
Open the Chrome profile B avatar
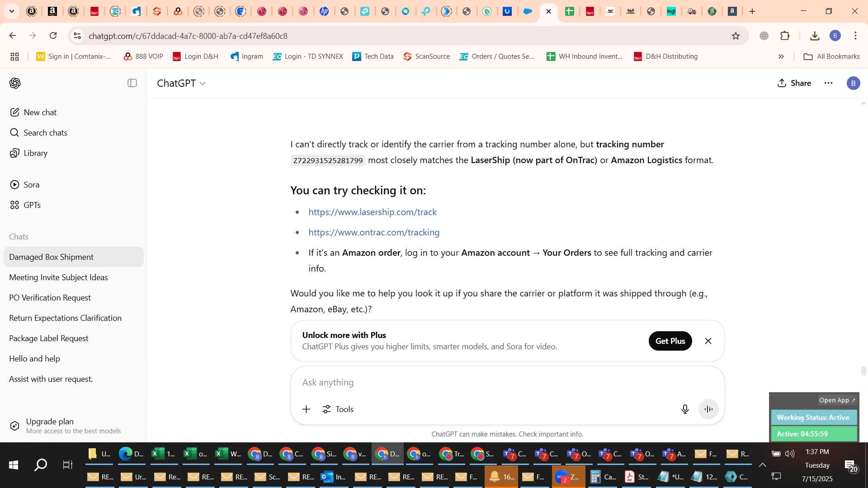click(835, 36)
